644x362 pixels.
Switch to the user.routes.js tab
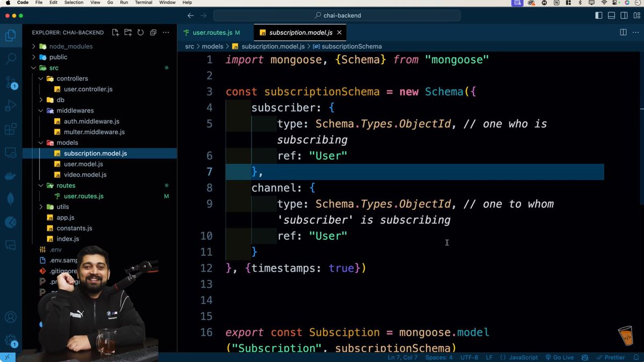[211, 32]
